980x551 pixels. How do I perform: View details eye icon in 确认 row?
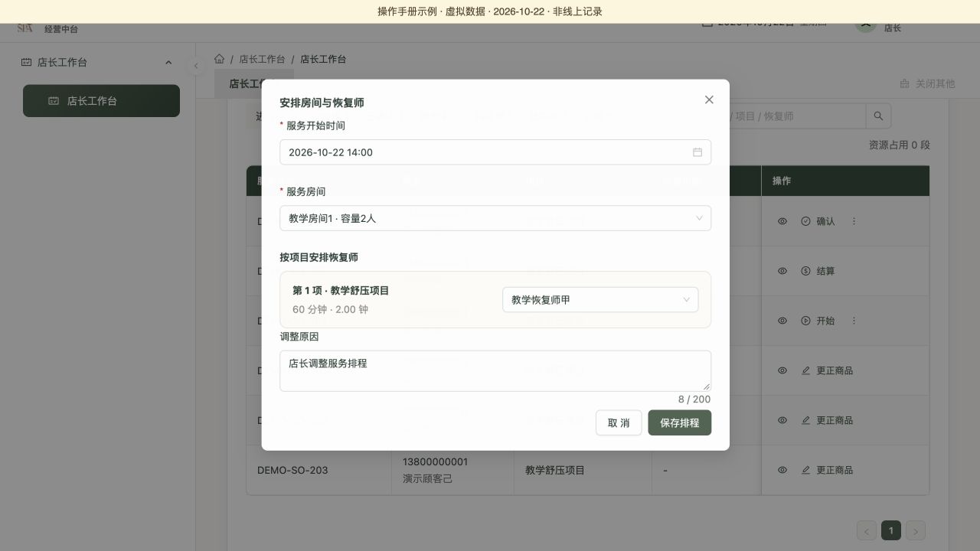point(782,221)
